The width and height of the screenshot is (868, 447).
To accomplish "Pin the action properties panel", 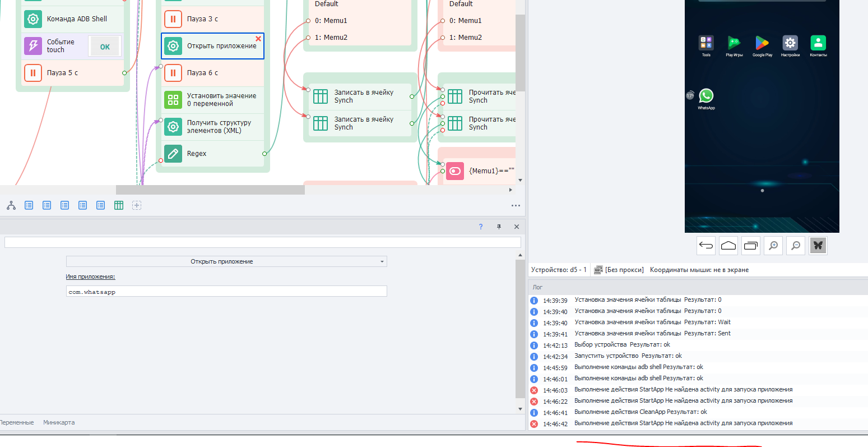I will (x=499, y=227).
